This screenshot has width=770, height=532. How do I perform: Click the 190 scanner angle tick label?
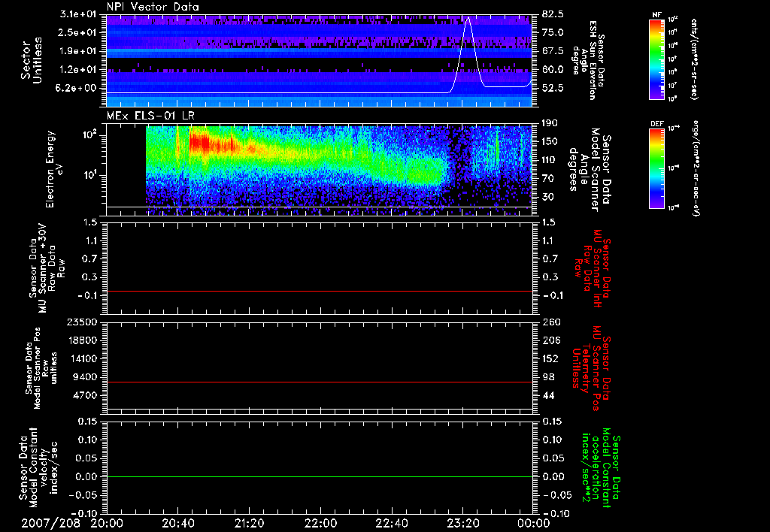click(550, 123)
